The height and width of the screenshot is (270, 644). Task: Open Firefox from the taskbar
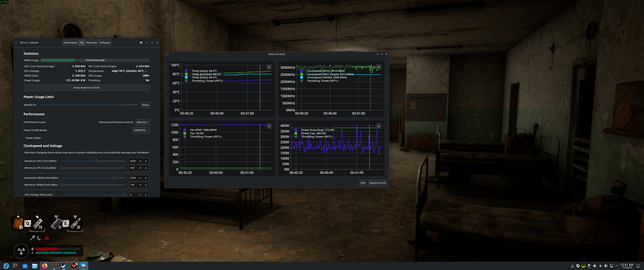(45, 266)
